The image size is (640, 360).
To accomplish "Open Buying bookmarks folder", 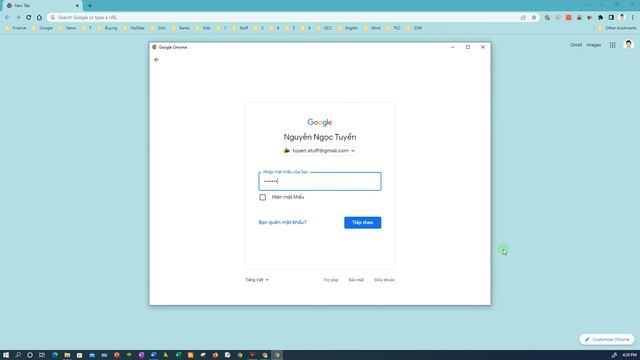I will tap(107, 28).
